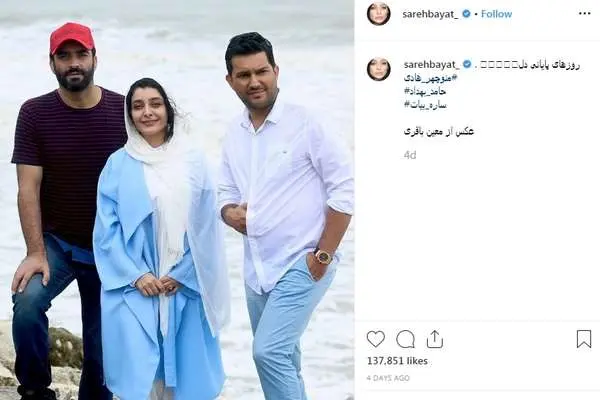Open the third hashtag in caption
Image resolution: width=600 pixels, height=400 pixels.
[x=425, y=104]
